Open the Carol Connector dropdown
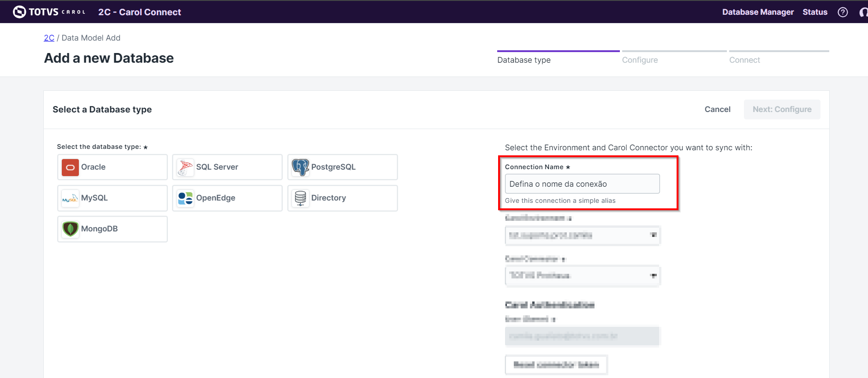 tap(583, 276)
